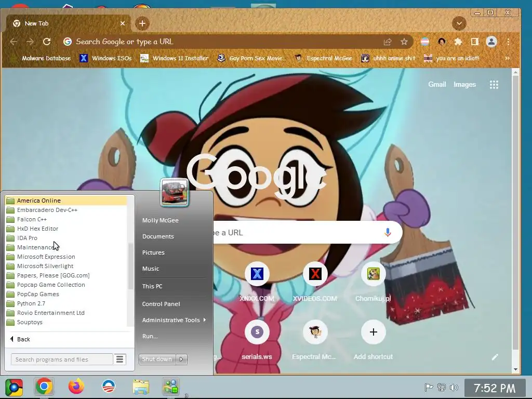Click the start menu user picture thumbnail
Image resolution: width=532 pixels, height=399 pixels.
[x=175, y=192]
